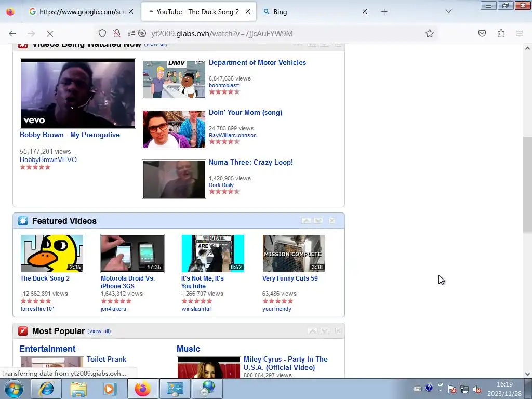The height and width of the screenshot is (399, 532).
Task: Open the Pocket save icon
Action: tap(482, 33)
